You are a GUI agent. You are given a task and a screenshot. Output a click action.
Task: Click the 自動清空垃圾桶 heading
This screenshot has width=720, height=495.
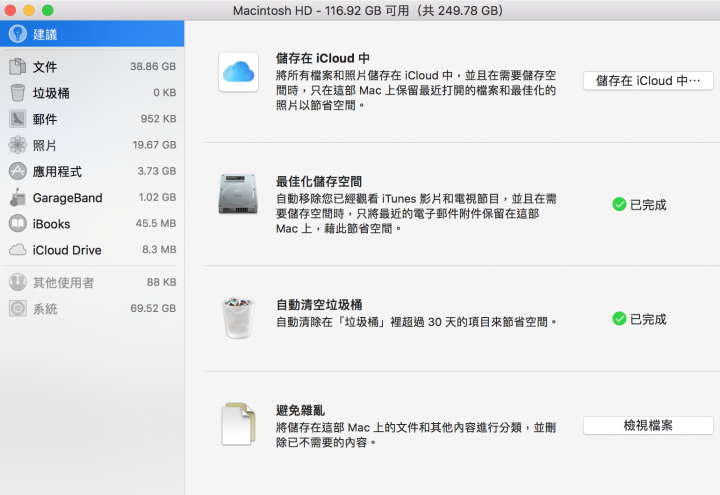(x=319, y=304)
